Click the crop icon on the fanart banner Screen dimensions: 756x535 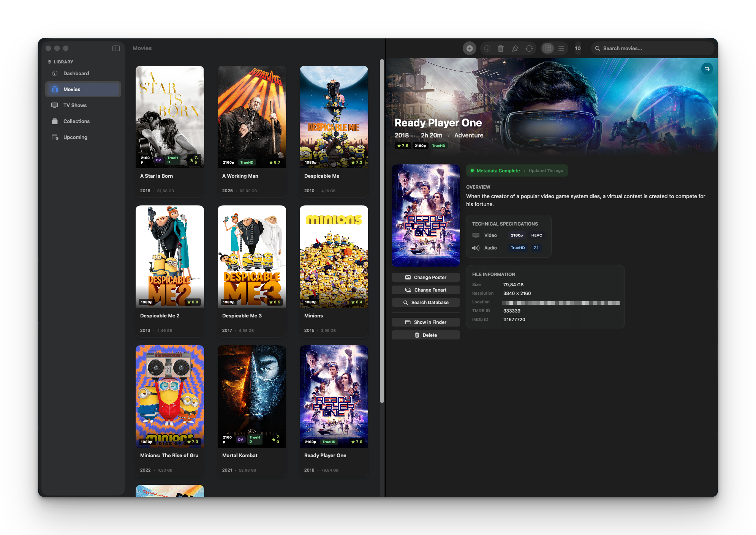(x=707, y=69)
